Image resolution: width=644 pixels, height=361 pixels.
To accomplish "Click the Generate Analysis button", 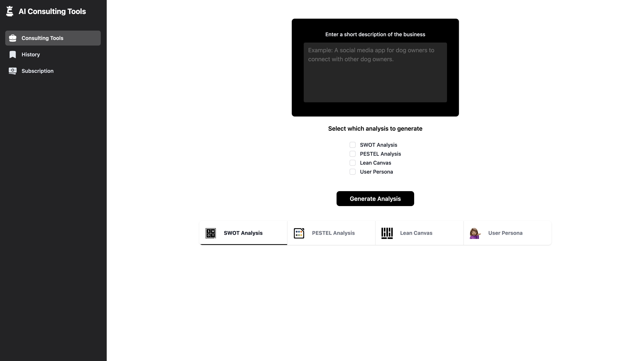I will [x=375, y=198].
